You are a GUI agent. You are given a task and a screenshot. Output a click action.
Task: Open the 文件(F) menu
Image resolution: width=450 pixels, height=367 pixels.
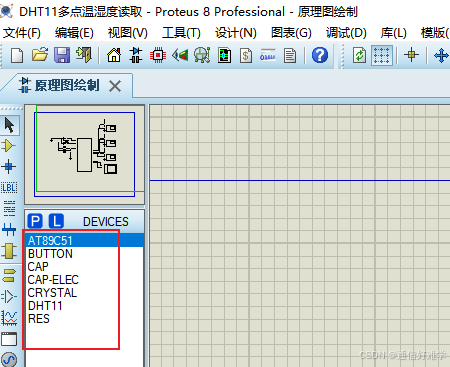(22, 33)
